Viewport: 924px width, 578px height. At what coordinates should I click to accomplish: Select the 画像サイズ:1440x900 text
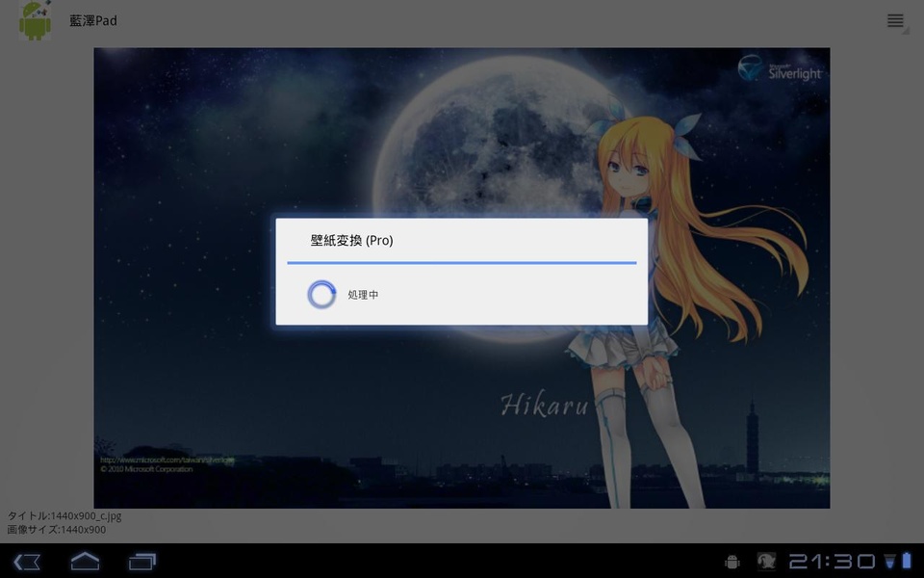(x=57, y=530)
